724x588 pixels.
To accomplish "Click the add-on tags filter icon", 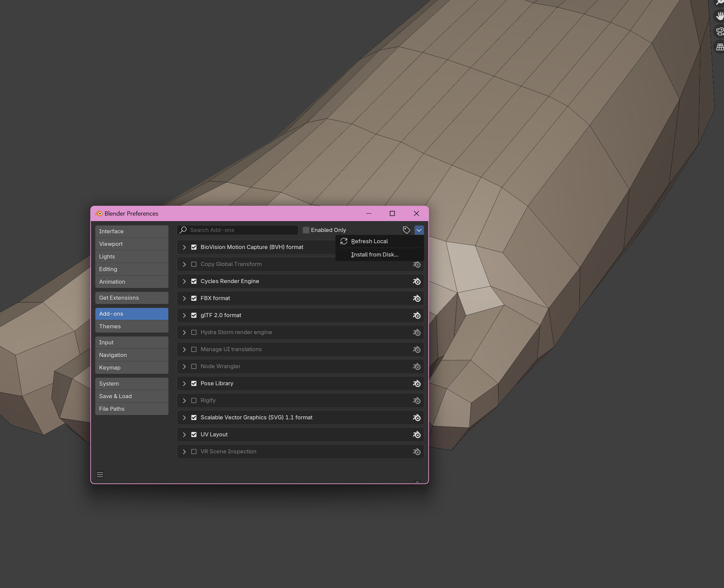I will point(406,230).
